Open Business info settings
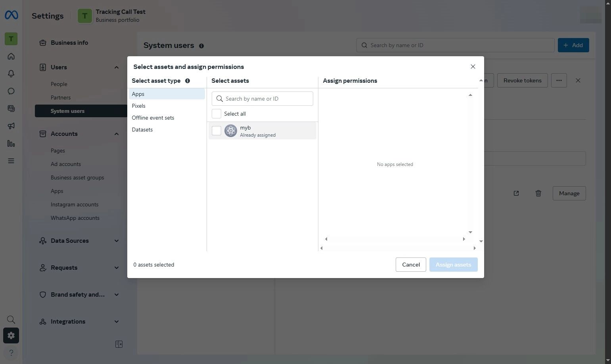The width and height of the screenshot is (611, 364). coord(69,43)
